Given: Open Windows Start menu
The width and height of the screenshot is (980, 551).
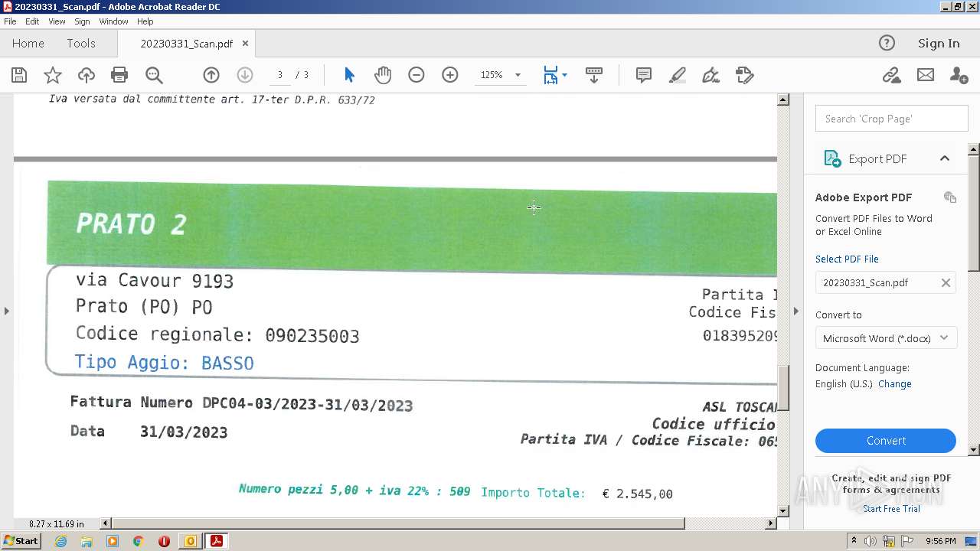Looking at the screenshot, I should (21, 541).
